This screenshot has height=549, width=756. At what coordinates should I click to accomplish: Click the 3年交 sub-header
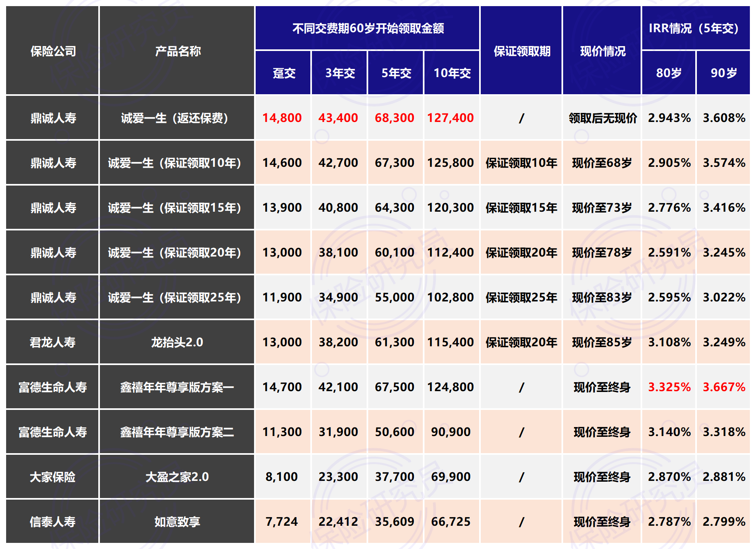[x=339, y=73]
